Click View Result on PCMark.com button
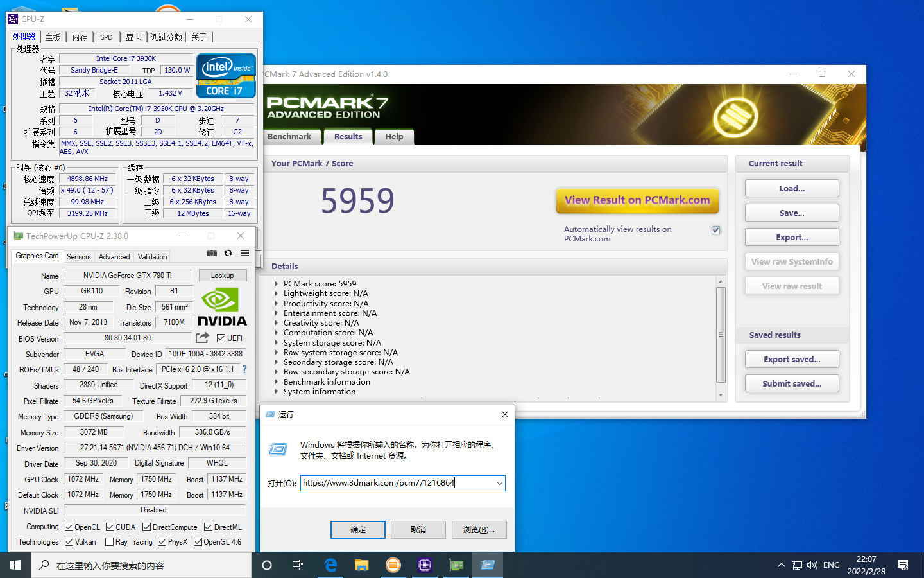The height and width of the screenshot is (578, 924). [x=637, y=200]
